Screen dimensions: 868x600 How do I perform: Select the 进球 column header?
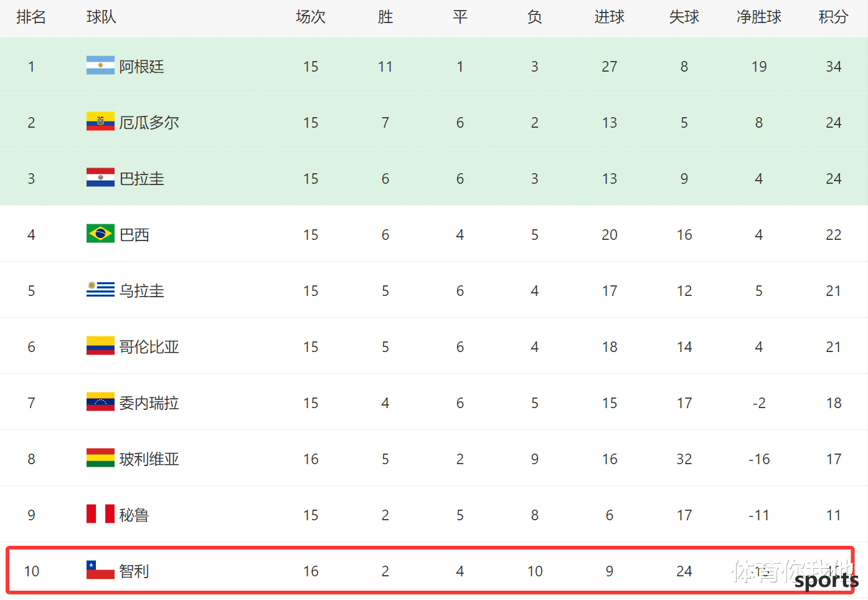pyautogui.click(x=609, y=17)
